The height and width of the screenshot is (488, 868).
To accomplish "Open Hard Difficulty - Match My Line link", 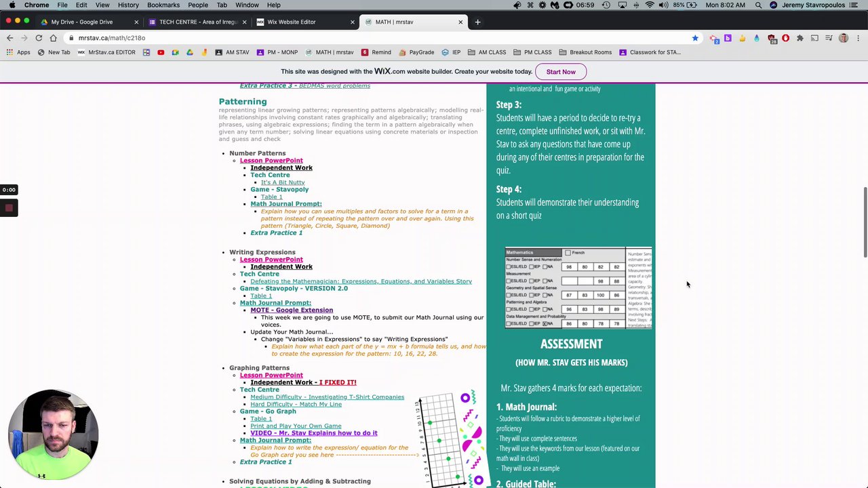I will 296,405.
